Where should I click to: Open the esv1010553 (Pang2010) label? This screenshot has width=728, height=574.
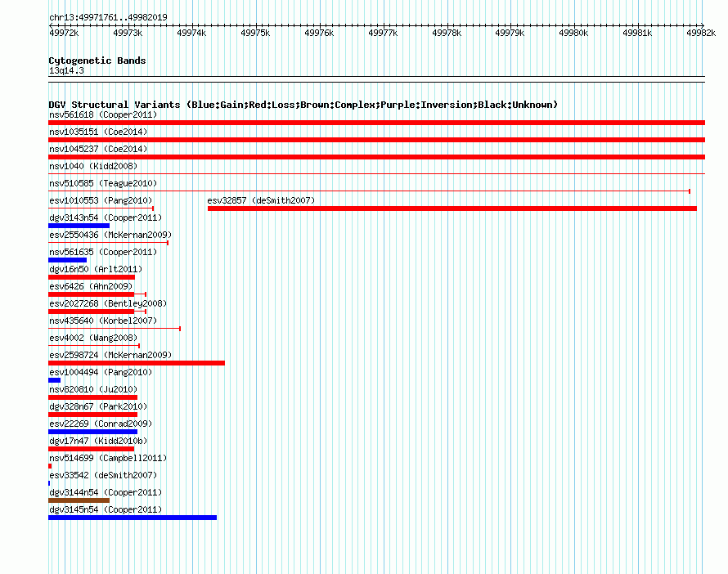point(101,200)
